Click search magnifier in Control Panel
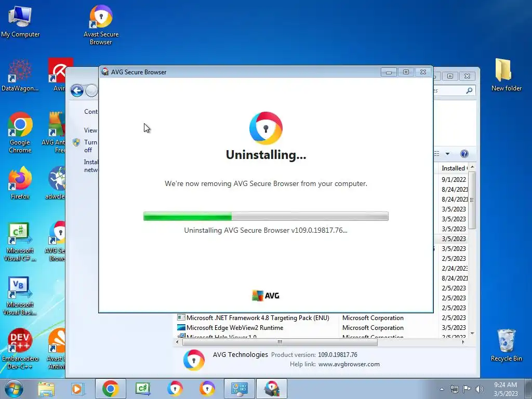 [469, 90]
